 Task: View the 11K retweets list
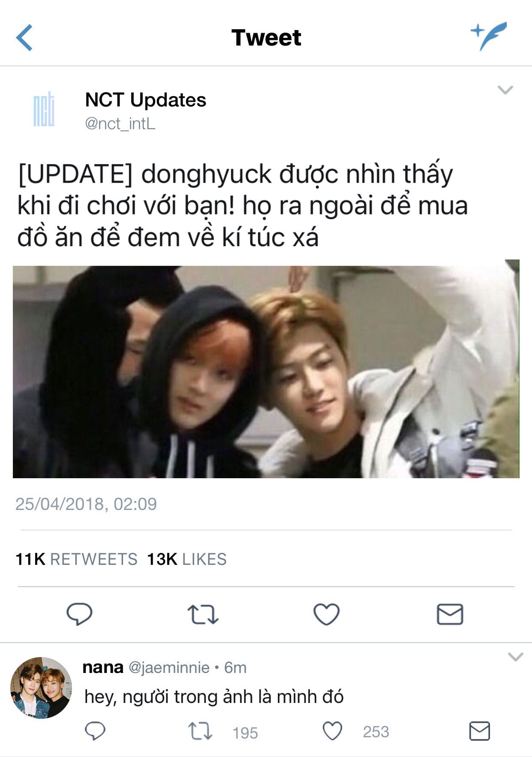coord(76,559)
